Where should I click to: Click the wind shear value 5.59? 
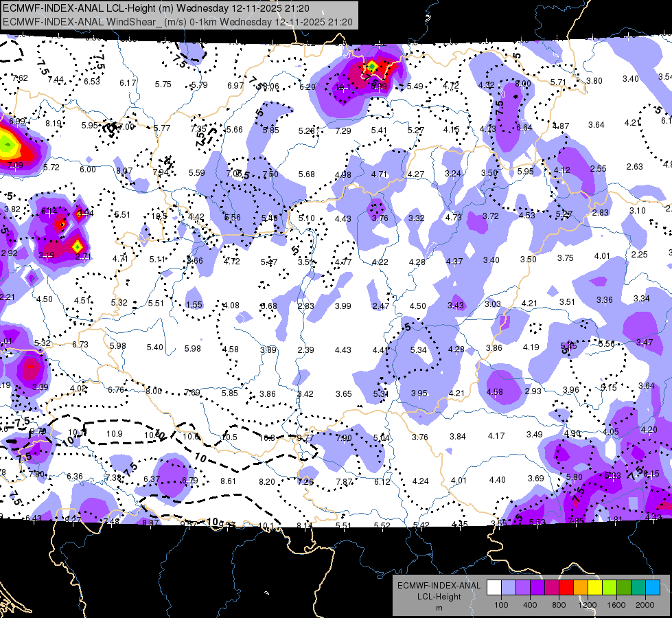pos(197,173)
